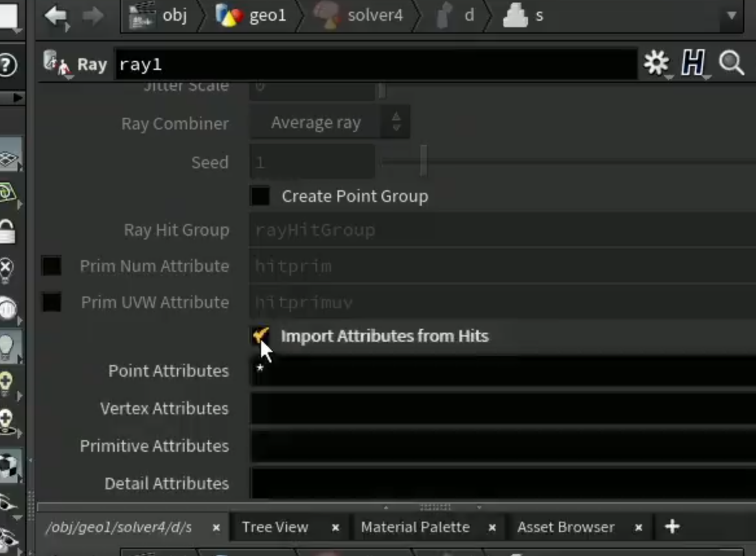
Task: Expand the path bar dropdown arrow
Action: [731, 16]
